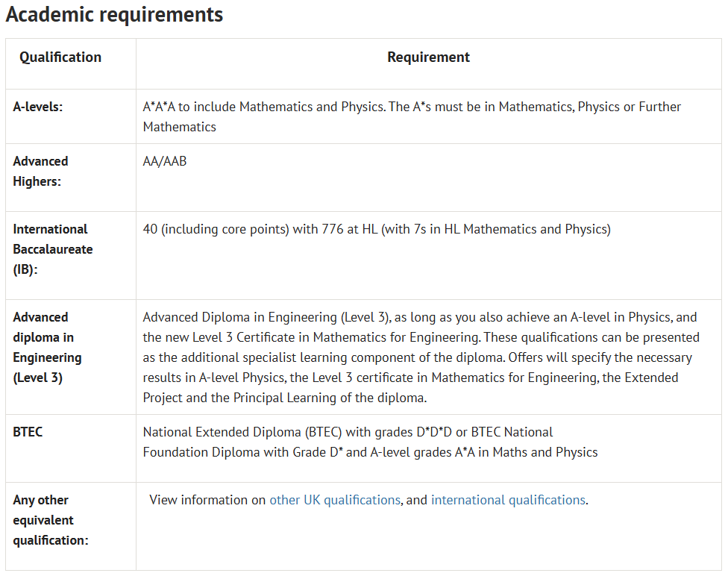Click the View information on text
The width and height of the screenshot is (728, 576).
click(x=208, y=500)
